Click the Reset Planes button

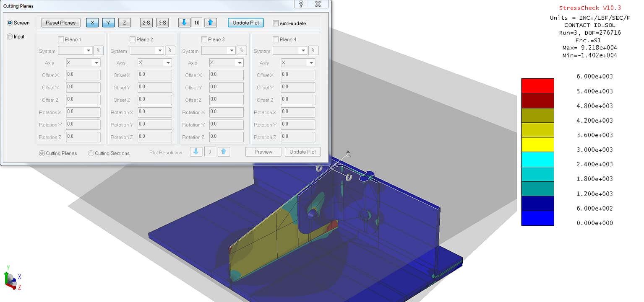[x=60, y=22]
